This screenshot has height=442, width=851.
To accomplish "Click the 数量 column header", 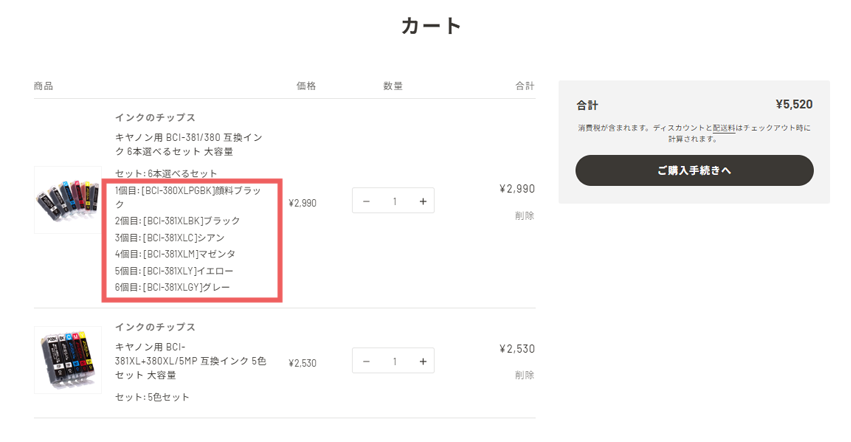I will click(393, 86).
